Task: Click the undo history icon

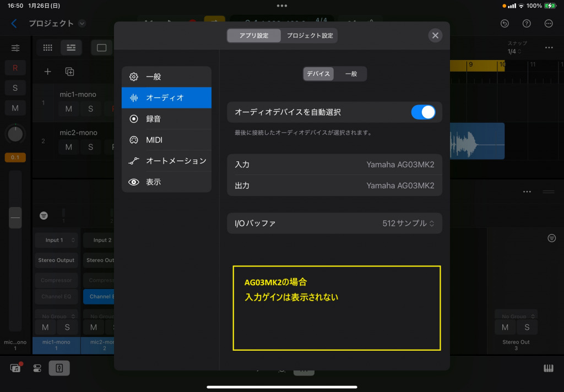Action: pyautogui.click(x=505, y=24)
